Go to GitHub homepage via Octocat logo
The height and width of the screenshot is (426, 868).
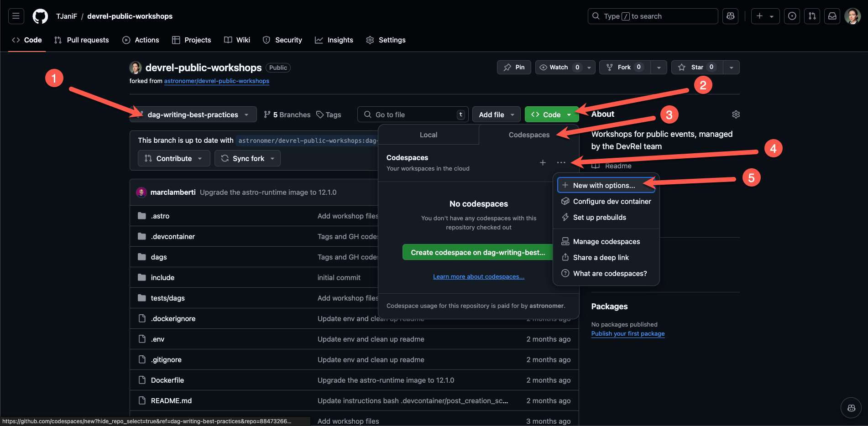coord(40,16)
